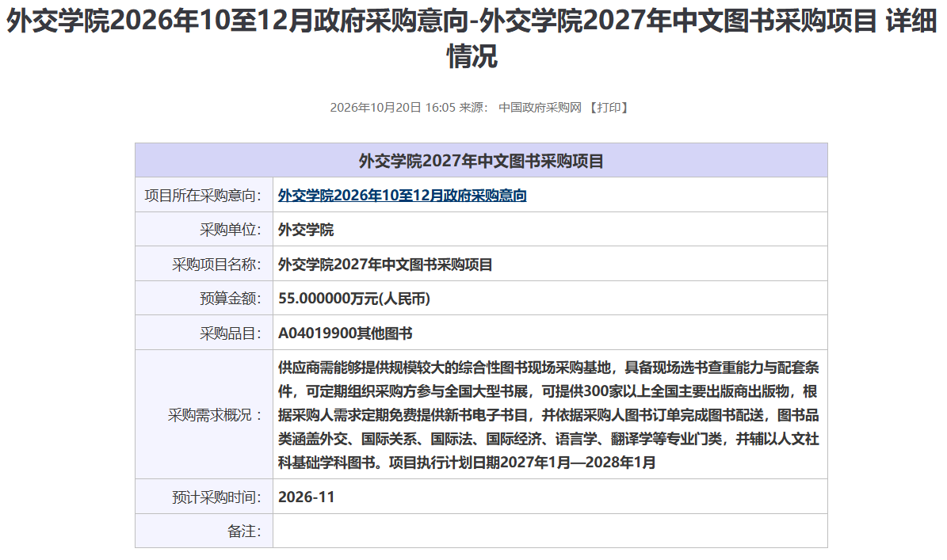Click the 采购单位 value 外交学院
Viewport: 947px width, 560px height.
[306, 230]
